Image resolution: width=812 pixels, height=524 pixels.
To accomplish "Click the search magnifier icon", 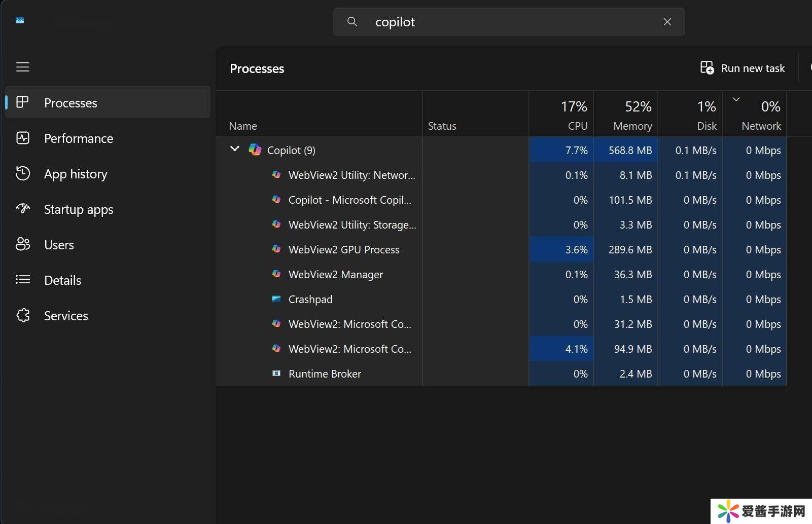I will point(352,22).
